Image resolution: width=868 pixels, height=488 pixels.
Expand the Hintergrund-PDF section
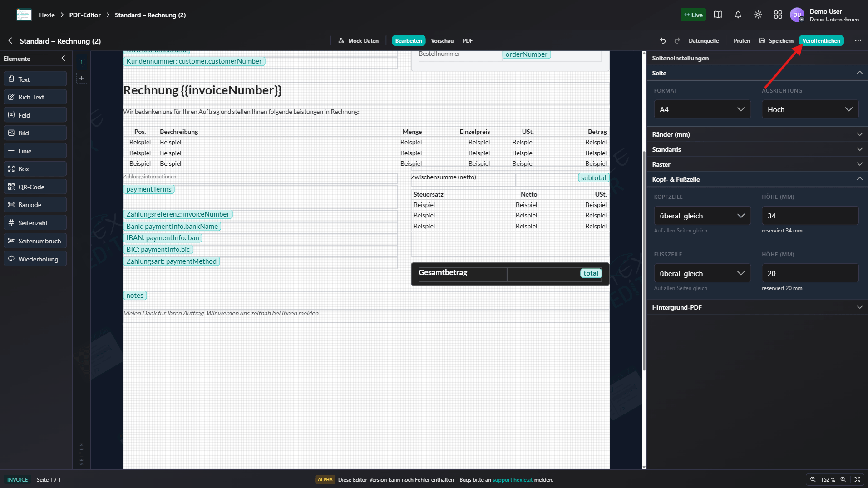(757, 307)
